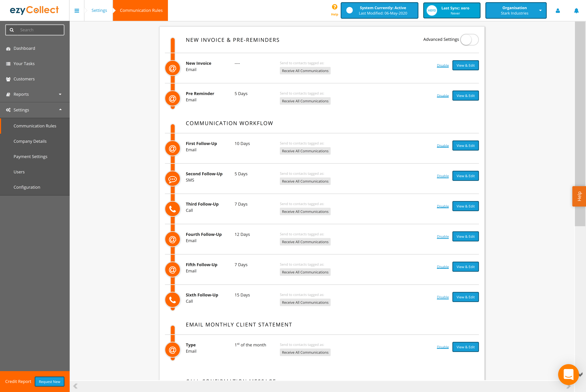The height and width of the screenshot is (392, 586).
Task: View & Edit the Fifth Follow-Up rule
Action: (465, 266)
